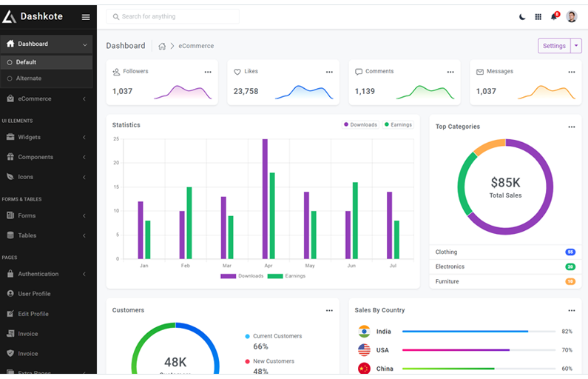
Task: Select the Alternate dashboard option
Action: (29, 78)
